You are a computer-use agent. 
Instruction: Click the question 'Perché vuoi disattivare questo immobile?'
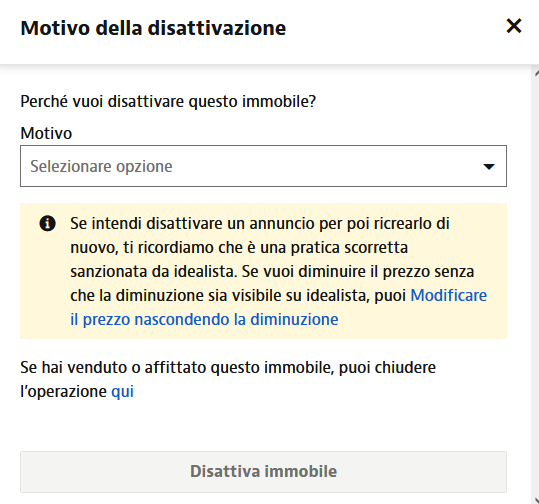coord(168,101)
